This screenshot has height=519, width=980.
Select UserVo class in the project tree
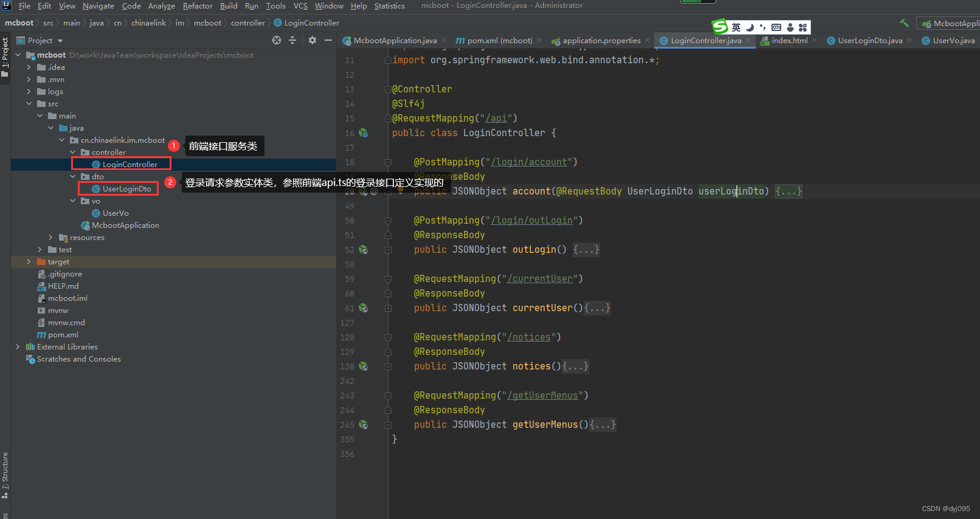coord(116,213)
